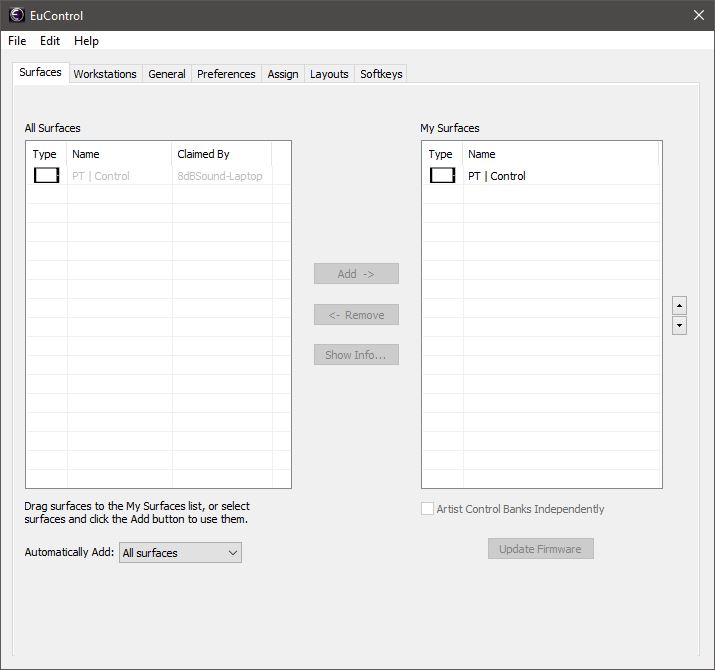Open the Help menu

[x=86, y=41]
